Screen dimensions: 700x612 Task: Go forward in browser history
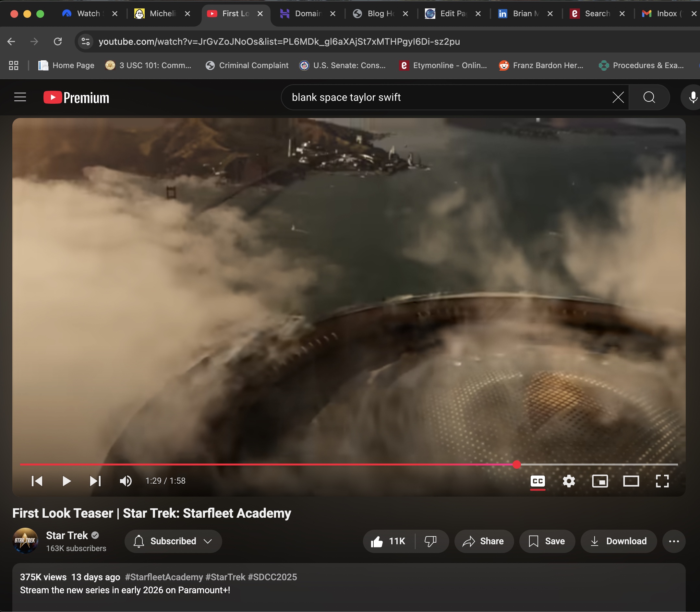[34, 42]
